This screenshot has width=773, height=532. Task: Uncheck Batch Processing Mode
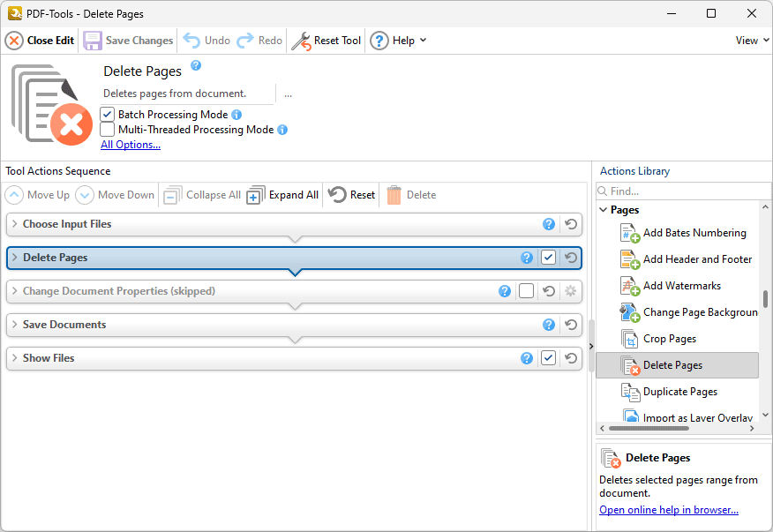pyautogui.click(x=107, y=115)
